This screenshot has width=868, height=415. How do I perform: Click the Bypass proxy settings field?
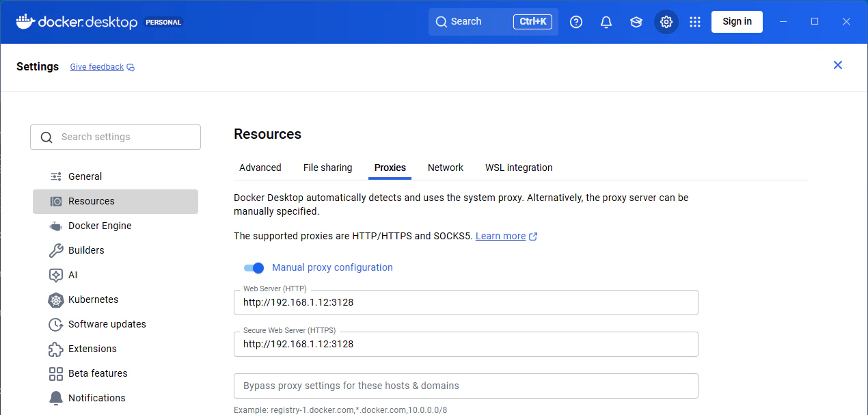pos(466,386)
